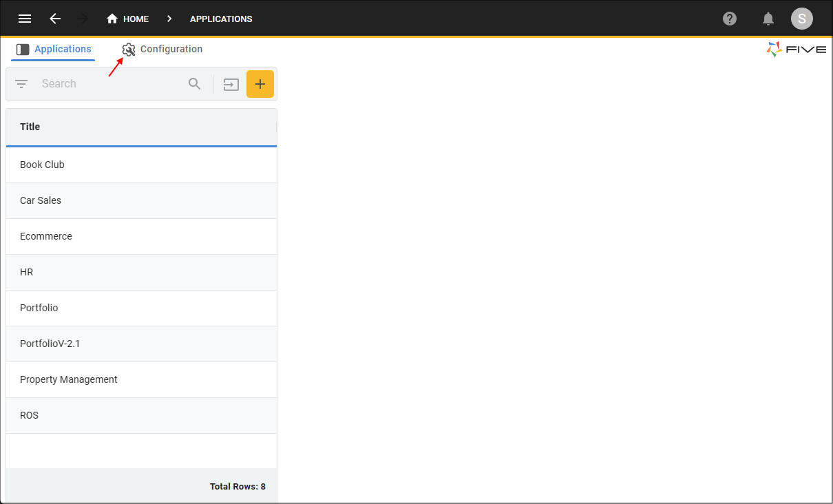The width and height of the screenshot is (833, 504).
Task: Open the user avatar S
Action: pos(801,19)
